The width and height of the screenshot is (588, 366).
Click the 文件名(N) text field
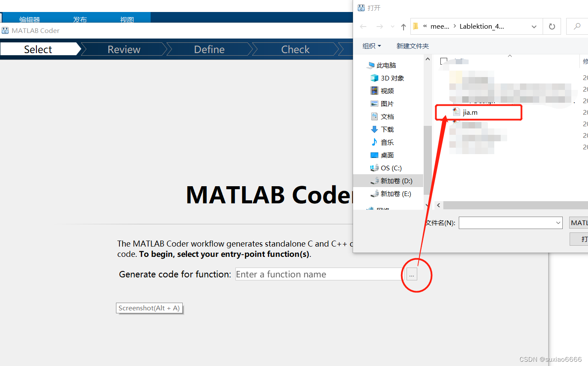pyautogui.click(x=511, y=223)
